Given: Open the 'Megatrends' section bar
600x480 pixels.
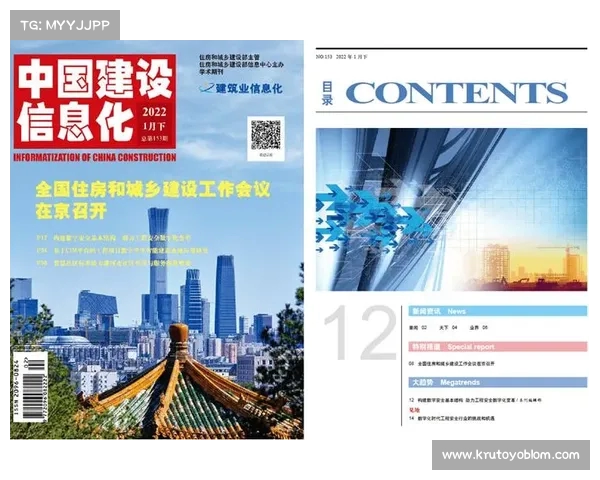Looking at the screenshot, I should point(497,382).
